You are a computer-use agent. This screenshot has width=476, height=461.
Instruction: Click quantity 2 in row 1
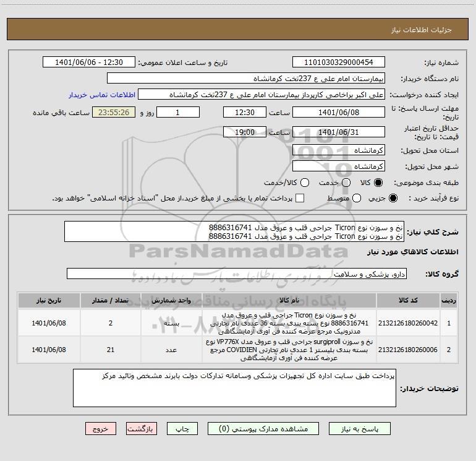(x=111, y=323)
